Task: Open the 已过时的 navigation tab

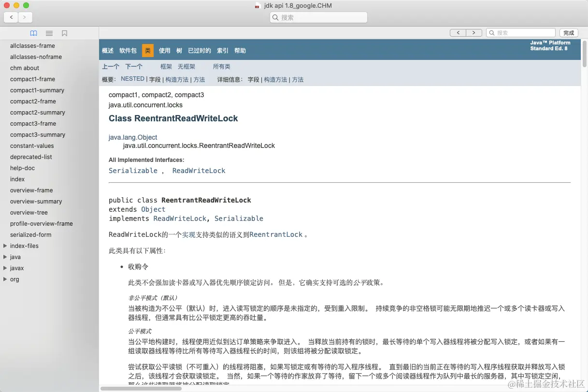Action: pos(200,51)
